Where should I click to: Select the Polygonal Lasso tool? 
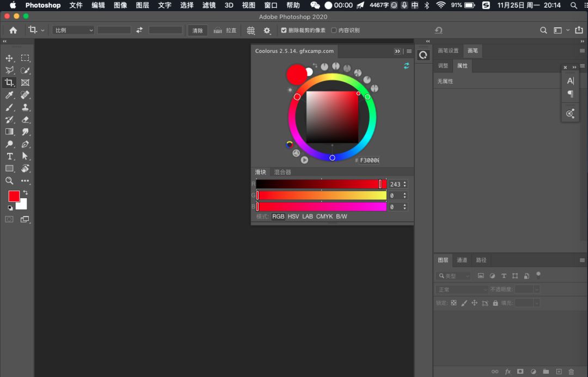[x=9, y=70]
